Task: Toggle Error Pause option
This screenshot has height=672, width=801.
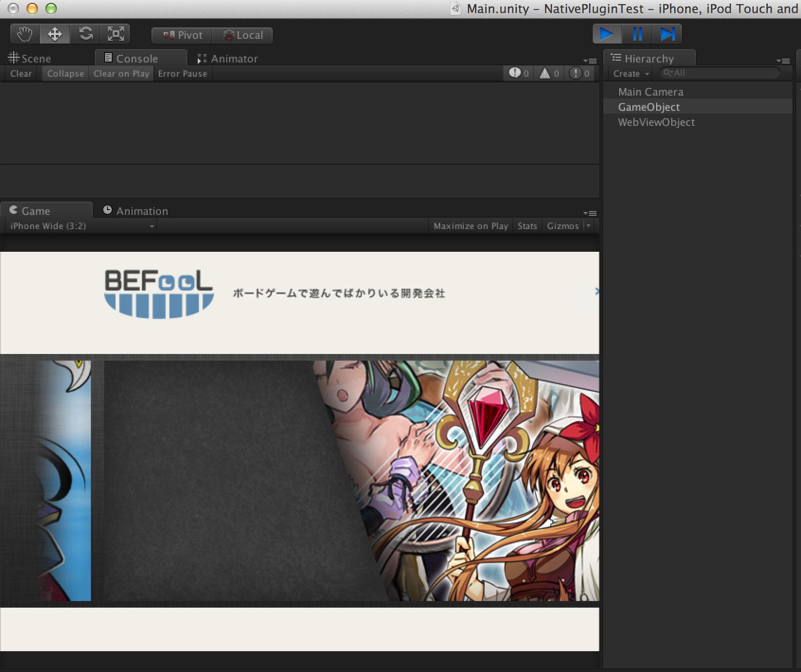Action: pos(183,74)
